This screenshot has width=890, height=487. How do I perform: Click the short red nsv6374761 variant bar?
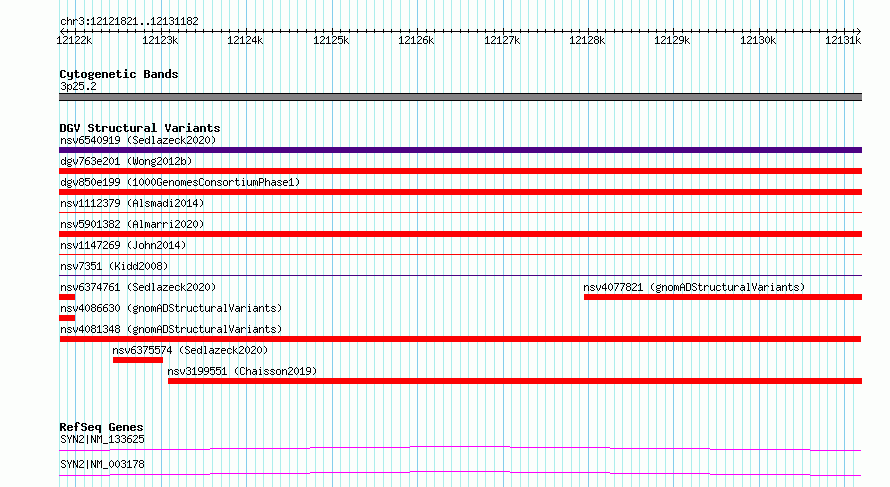(67, 297)
